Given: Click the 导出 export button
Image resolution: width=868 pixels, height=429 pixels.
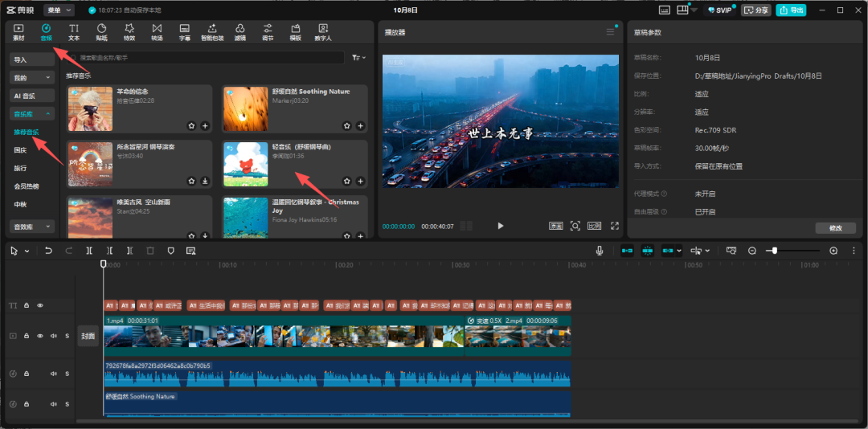Looking at the screenshot, I should tap(792, 10).
